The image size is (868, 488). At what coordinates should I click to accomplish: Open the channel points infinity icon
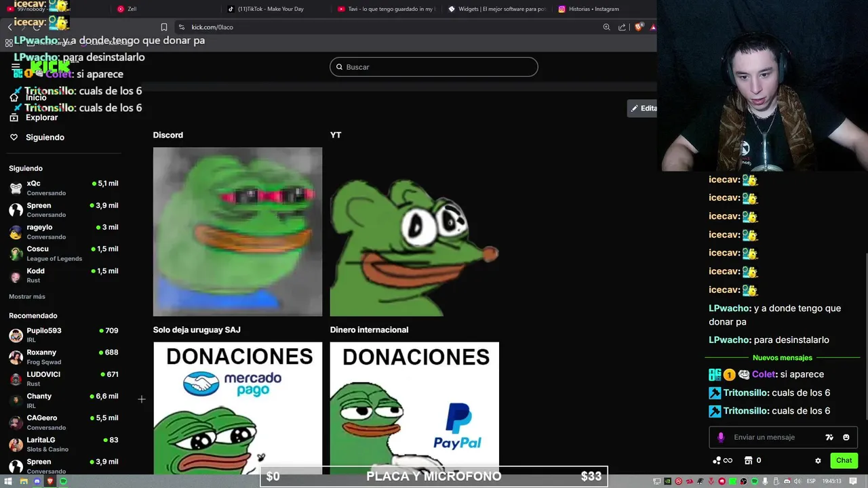point(723,461)
